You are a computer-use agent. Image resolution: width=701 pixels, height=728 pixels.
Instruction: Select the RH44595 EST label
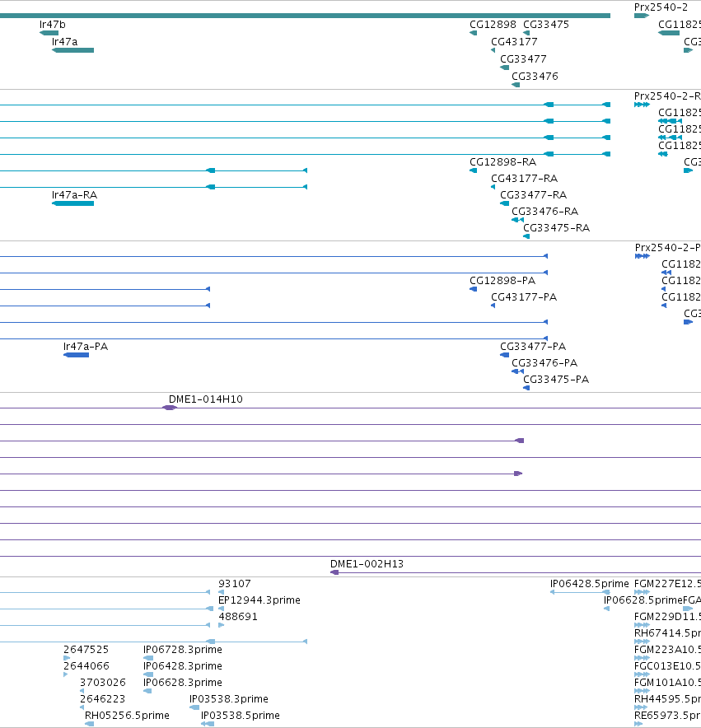click(667, 698)
